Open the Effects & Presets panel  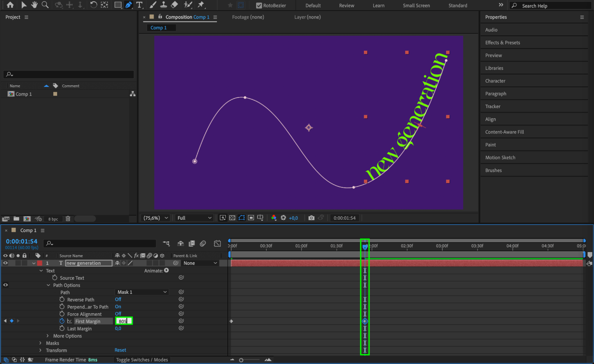click(x=502, y=42)
